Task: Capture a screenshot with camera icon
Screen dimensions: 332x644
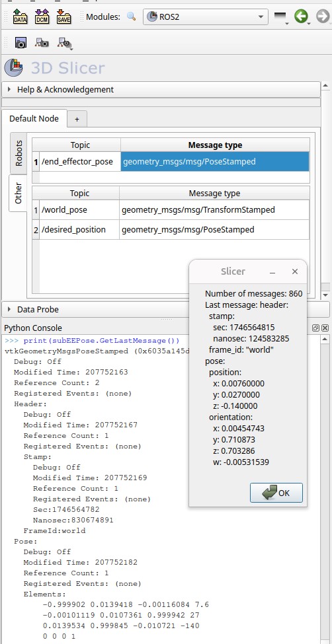Action: [21, 42]
